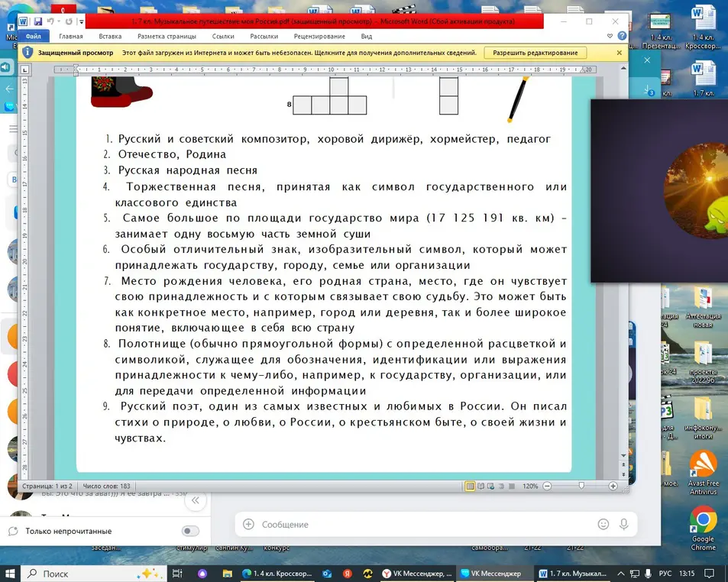Select Web Layout view icon
This screenshot has width=728, height=582.
coord(490,487)
